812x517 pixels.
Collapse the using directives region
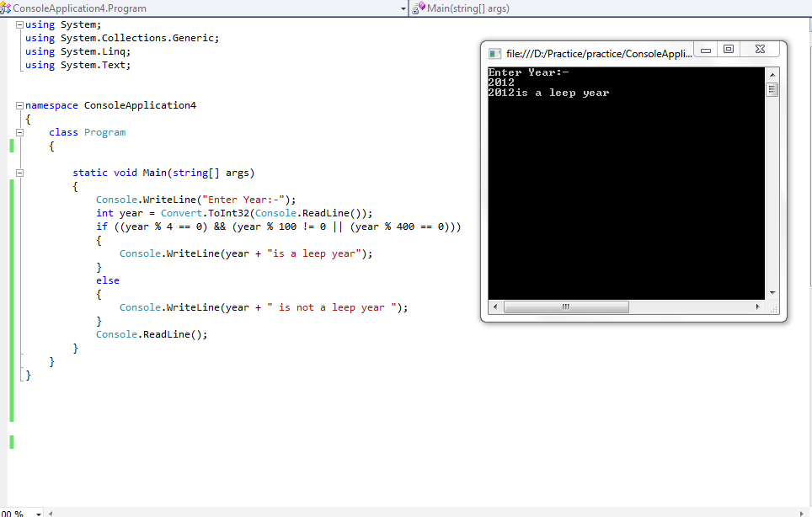[19, 24]
